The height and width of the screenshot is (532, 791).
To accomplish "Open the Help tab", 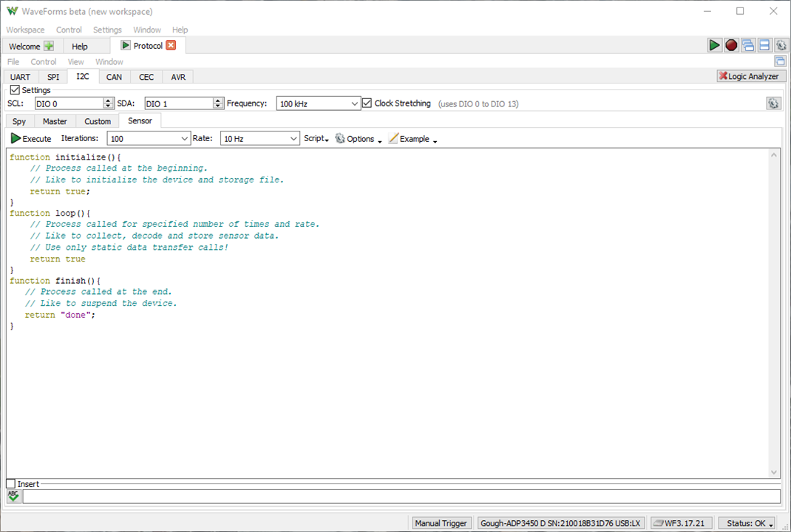I will (x=79, y=46).
